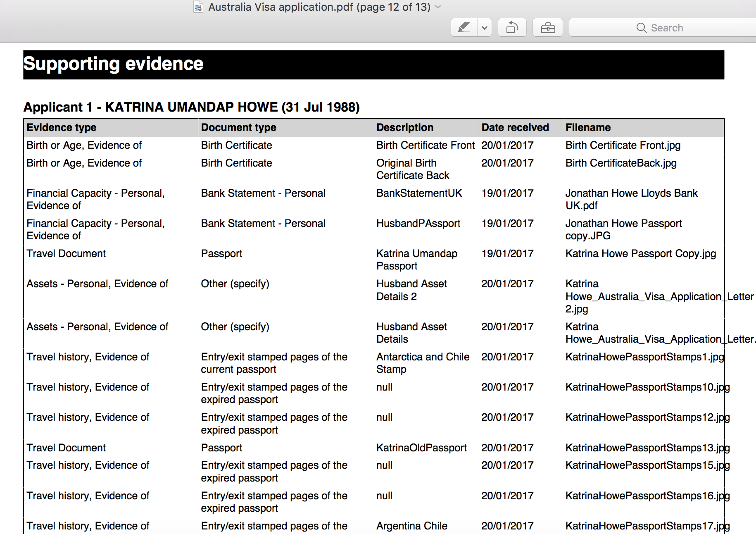
Task: Click KatrinaHowePassportStamps10.jpg filename
Action: 647,387
